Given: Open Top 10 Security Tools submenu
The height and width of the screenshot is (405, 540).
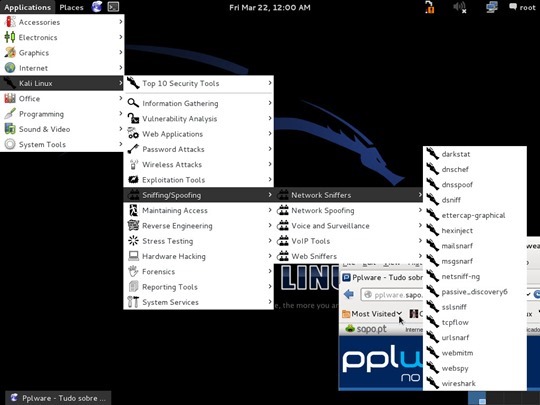Looking at the screenshot, I should coord(199,83).
